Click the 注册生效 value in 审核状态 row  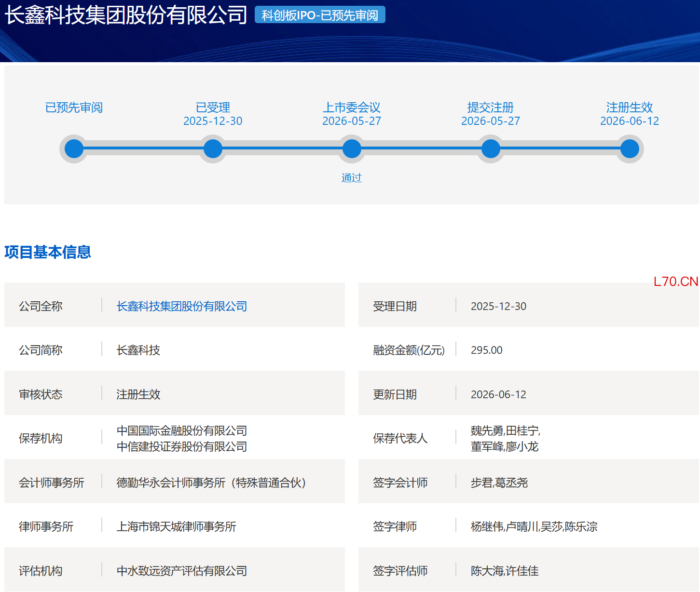tap(138, 394)
